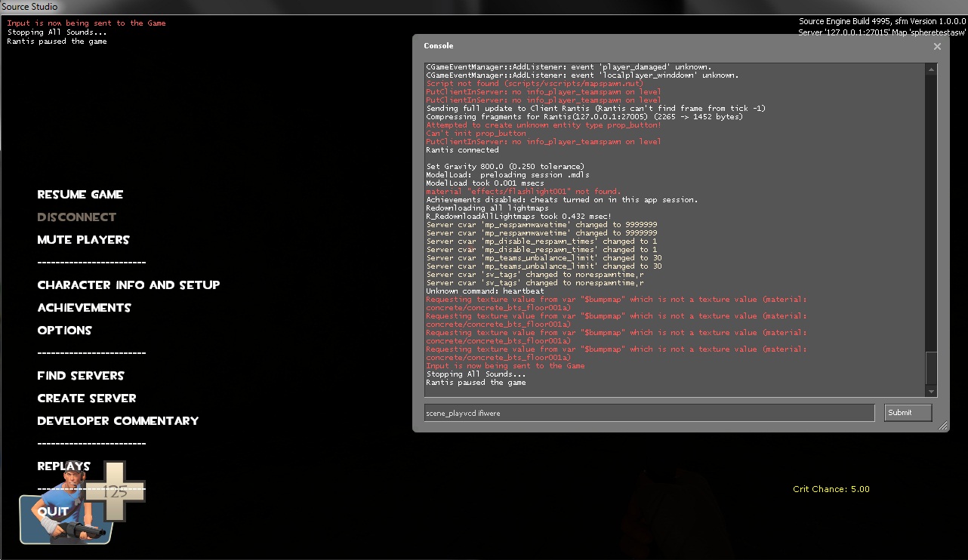View the Achievements menu entry
This screenshot has height=560, width=968.
84,308
